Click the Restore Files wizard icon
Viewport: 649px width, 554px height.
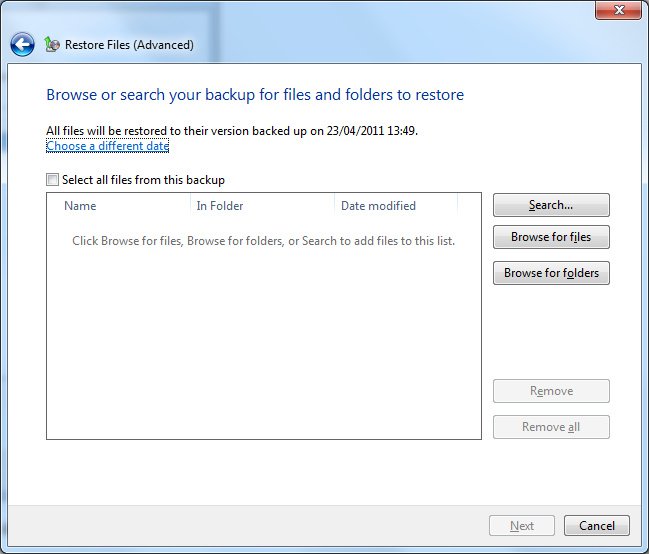[52, 44]
